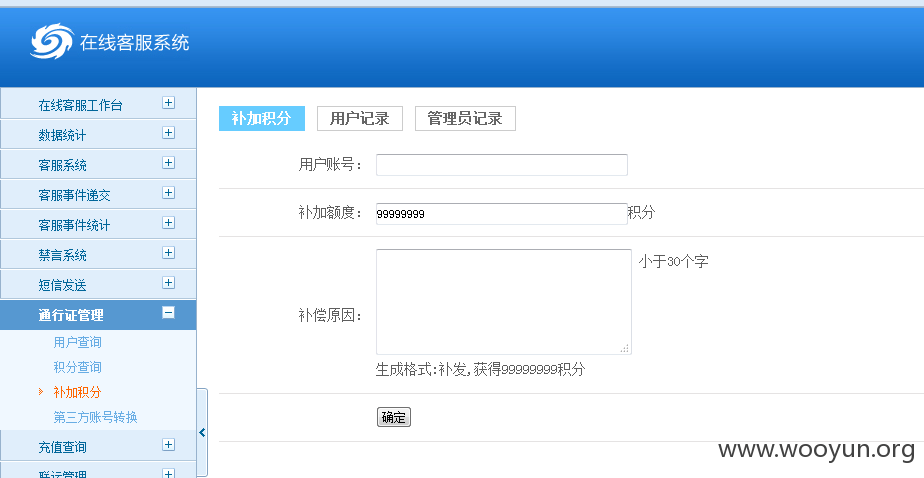Open the 充值查询 sidebar section

click(x=98, y=446)
